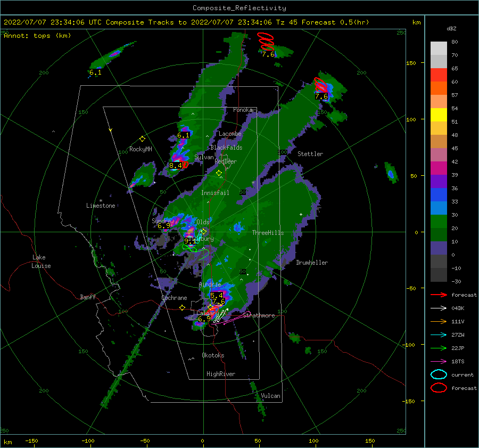Click the Limestone label
Image resolution: width=479 pixels, height=448 pixels.
click(x=101, y=206)
